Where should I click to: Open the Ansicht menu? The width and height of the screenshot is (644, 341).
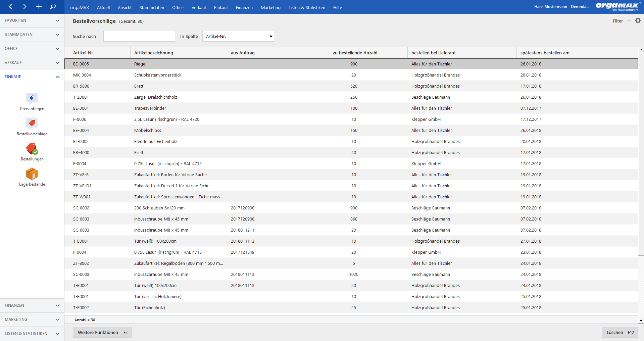click(125, 7)
